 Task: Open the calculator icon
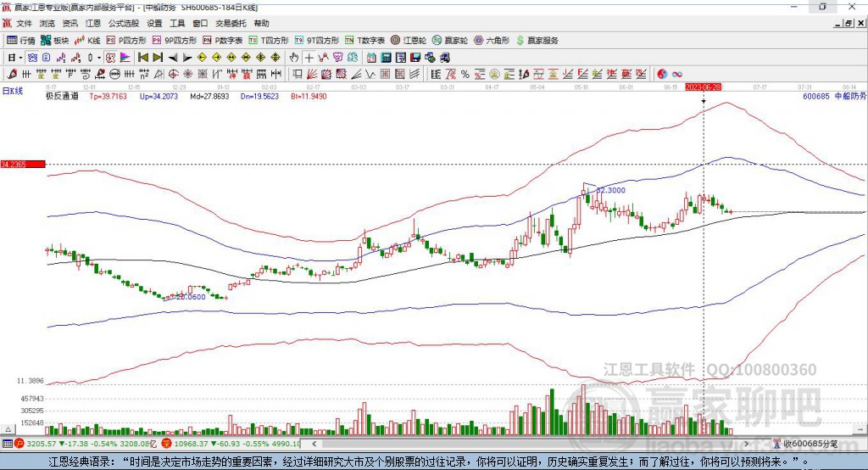[387, 58]
